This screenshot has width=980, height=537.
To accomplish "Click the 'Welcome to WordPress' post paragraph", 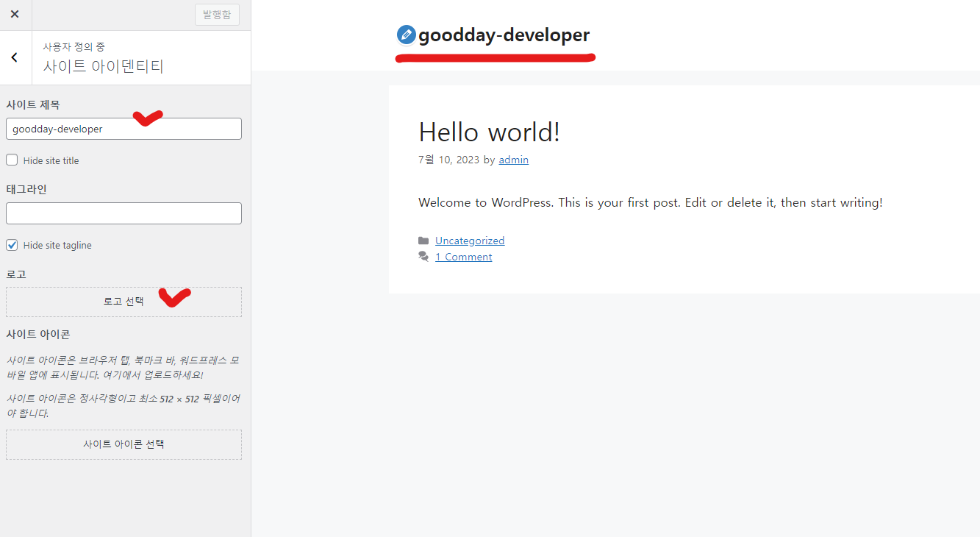I will tap(650, 202).
